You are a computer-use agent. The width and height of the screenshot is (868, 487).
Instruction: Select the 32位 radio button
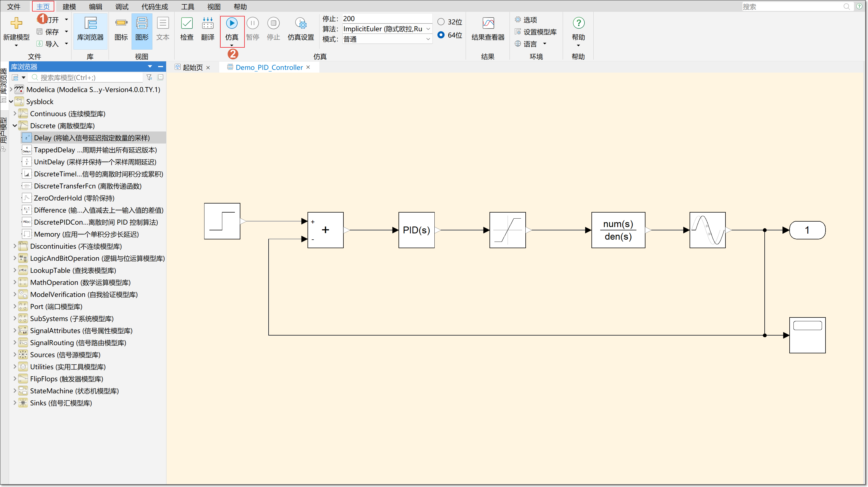[441, 22]
